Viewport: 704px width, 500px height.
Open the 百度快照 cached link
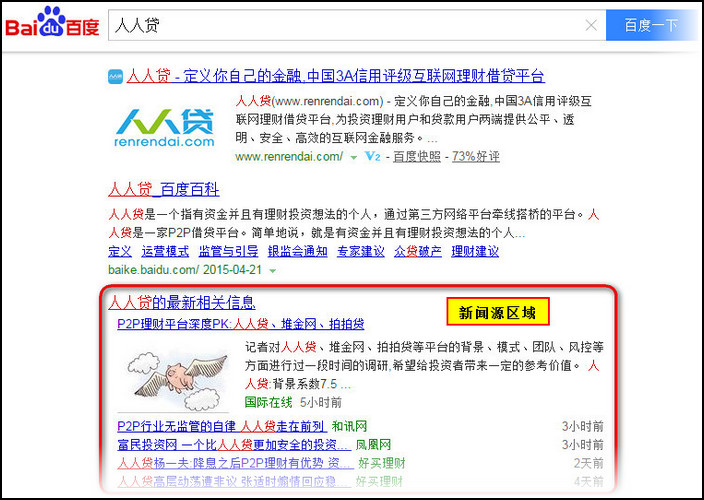417,157
